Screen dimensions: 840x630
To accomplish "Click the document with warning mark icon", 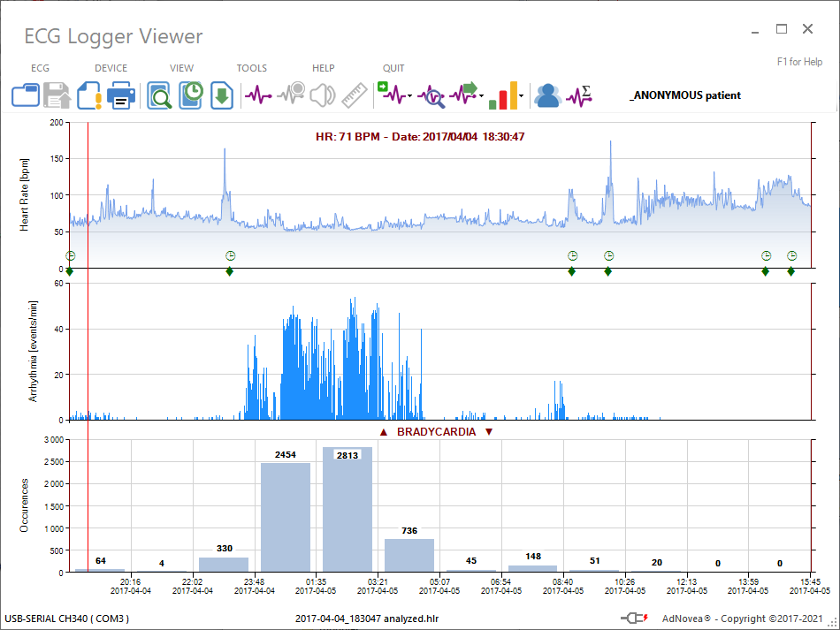I will 89,95.
